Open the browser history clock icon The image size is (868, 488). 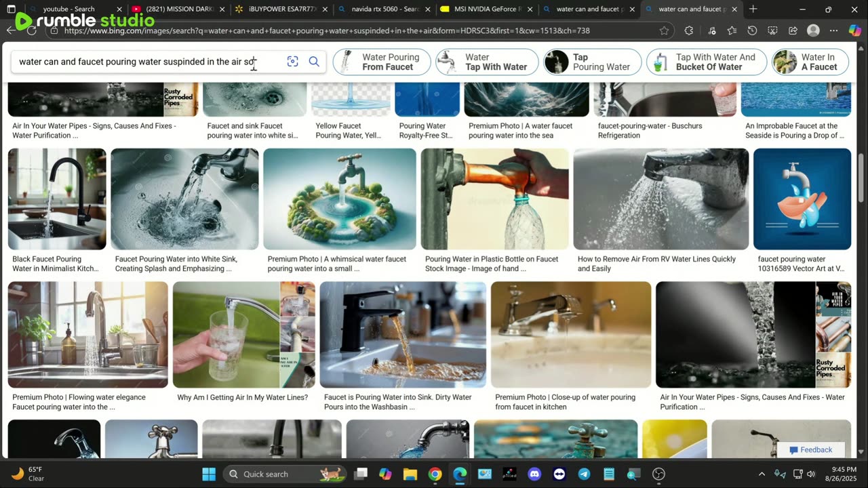click(752, 30)
